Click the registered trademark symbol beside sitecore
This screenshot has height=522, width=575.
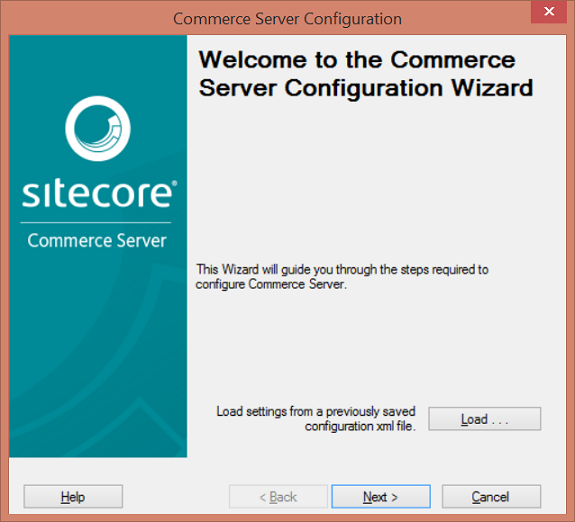(x=174, y=183)
